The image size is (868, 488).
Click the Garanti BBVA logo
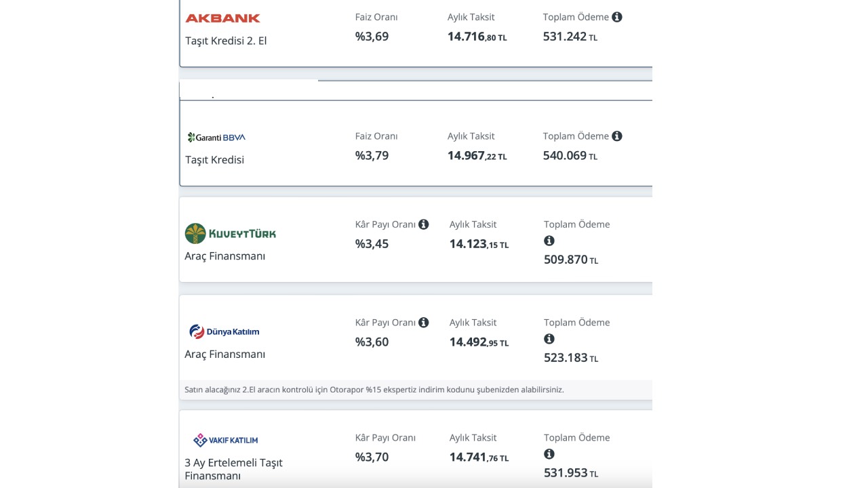pyautogui.click(x=216, y=138)
